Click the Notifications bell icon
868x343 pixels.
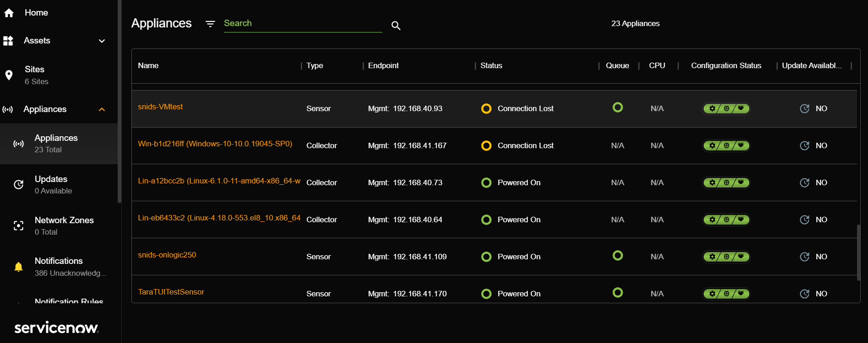[18, 267]
